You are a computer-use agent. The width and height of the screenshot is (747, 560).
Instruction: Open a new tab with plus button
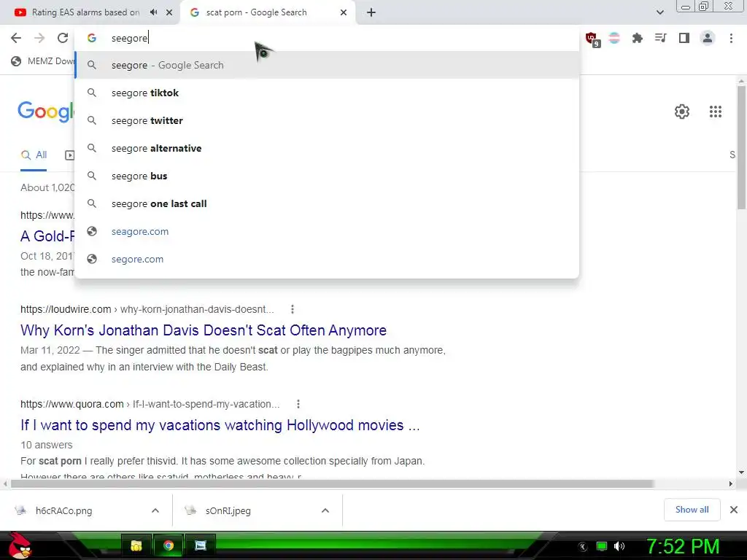[371, 12]
